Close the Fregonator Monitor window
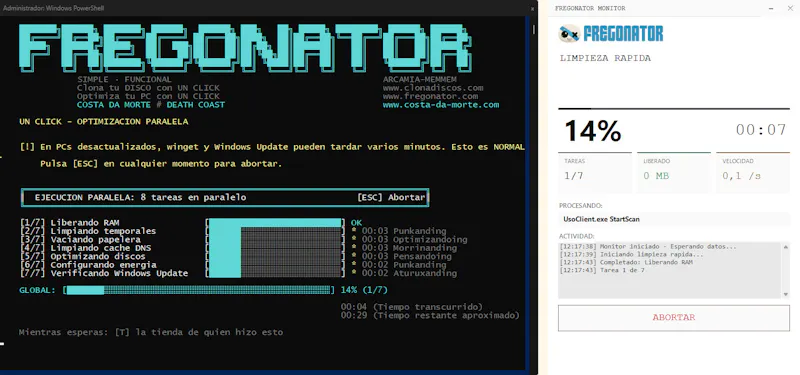This screenshot has height=375, width=800. point(790,8)
